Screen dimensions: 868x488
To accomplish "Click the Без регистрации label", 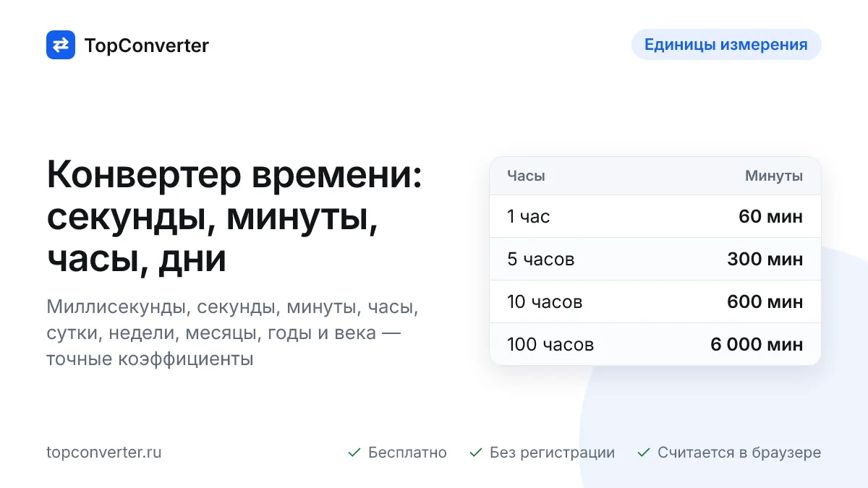I will [552, 453].
